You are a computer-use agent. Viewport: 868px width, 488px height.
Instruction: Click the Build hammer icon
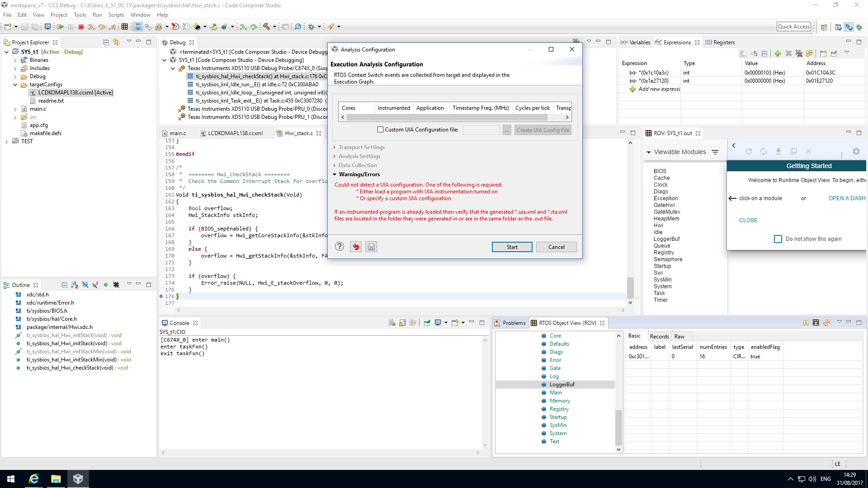266,27
